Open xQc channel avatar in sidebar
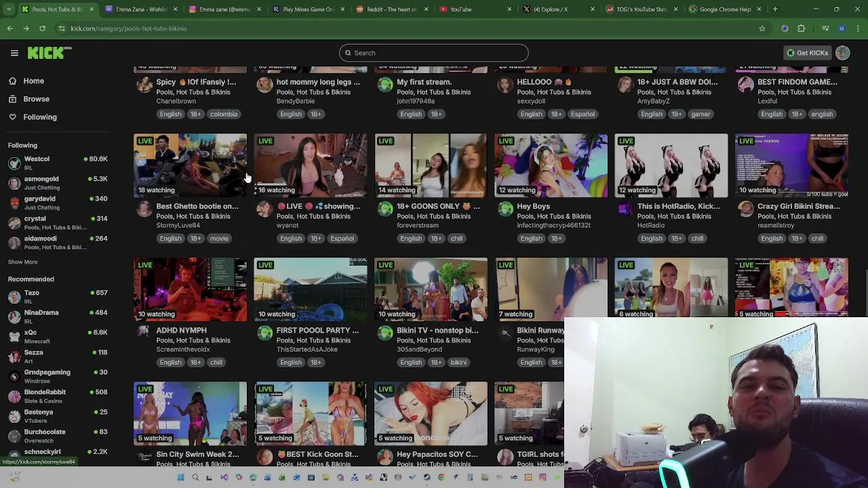This screenshot has height=488, width=868. (x=14, y=337)
